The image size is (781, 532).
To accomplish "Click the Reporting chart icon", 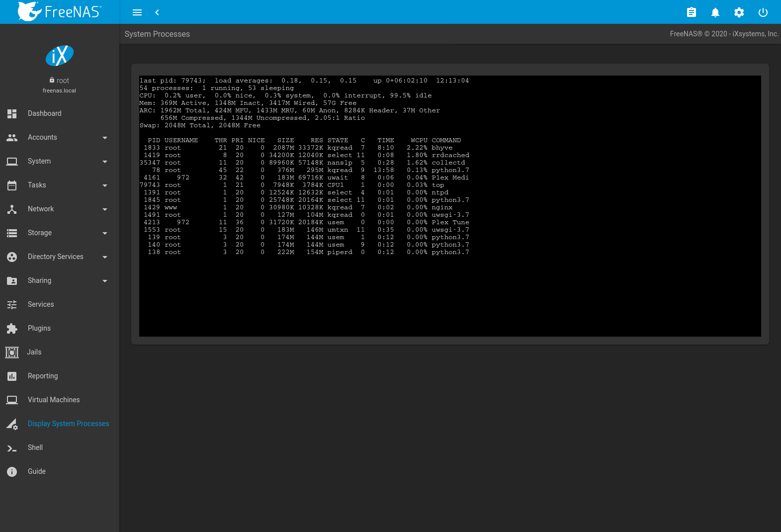I will [12, 376].
